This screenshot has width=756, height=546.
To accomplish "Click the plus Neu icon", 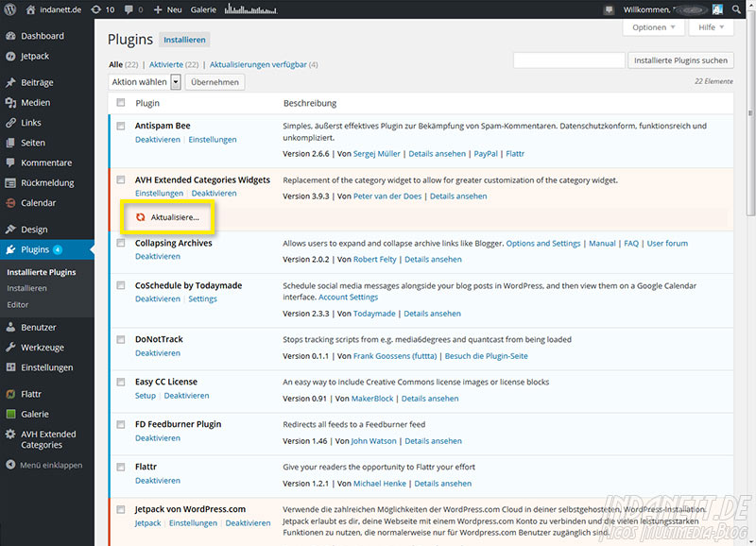I will pos(157,9).
